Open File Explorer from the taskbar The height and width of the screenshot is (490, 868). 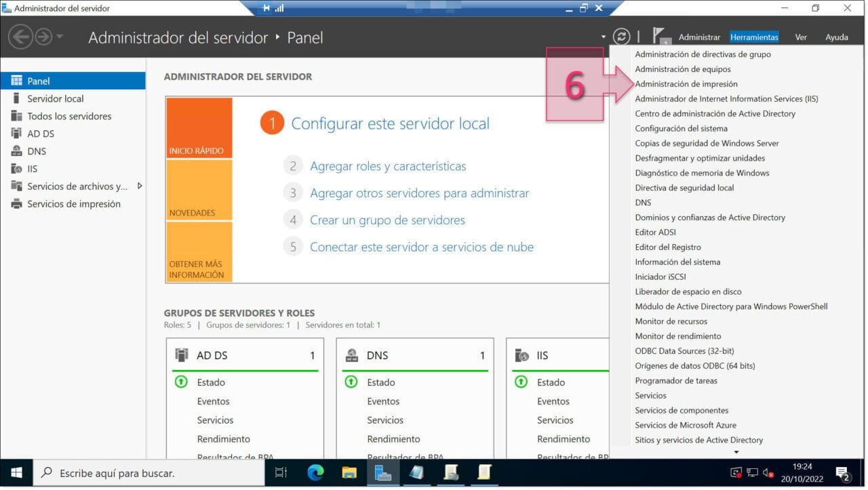click(349, 473)
